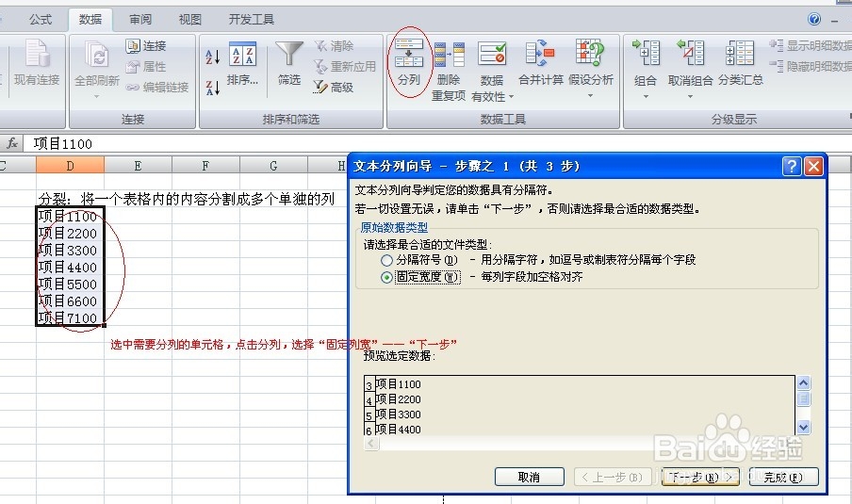Click the 重新应用 reapply filter command
This screenshot has height=504, width=852.
pyautogui.click(x=345, y=67)
